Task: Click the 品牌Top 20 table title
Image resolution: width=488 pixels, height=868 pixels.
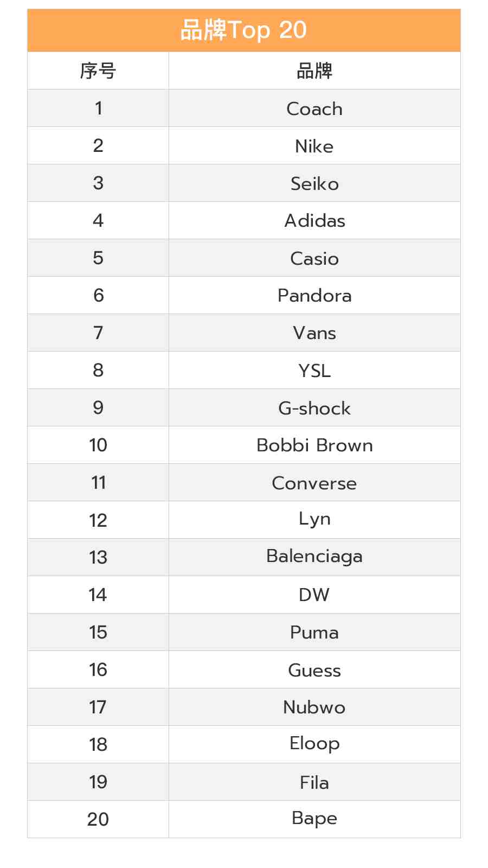Action: point(243,30)
